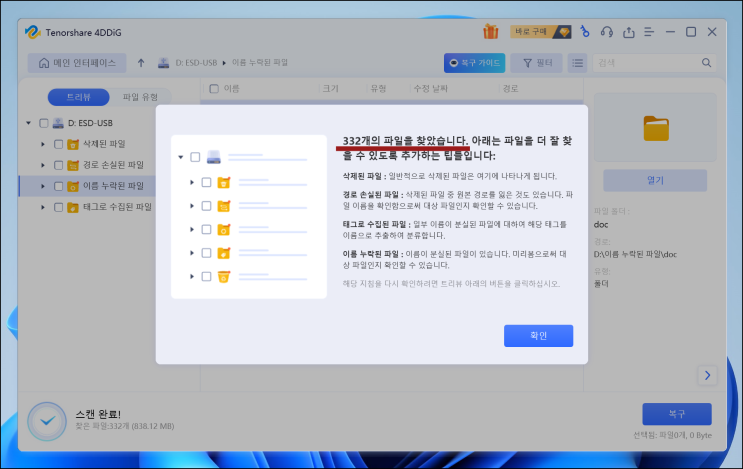Select the 삭제된 파일 folder icon

pos(72,144)
